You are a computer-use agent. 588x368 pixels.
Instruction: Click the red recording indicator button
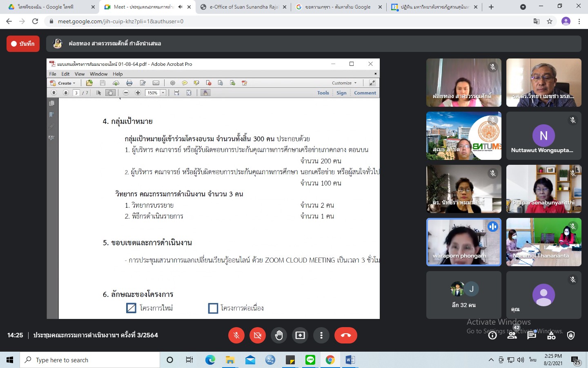click(23, 44)
